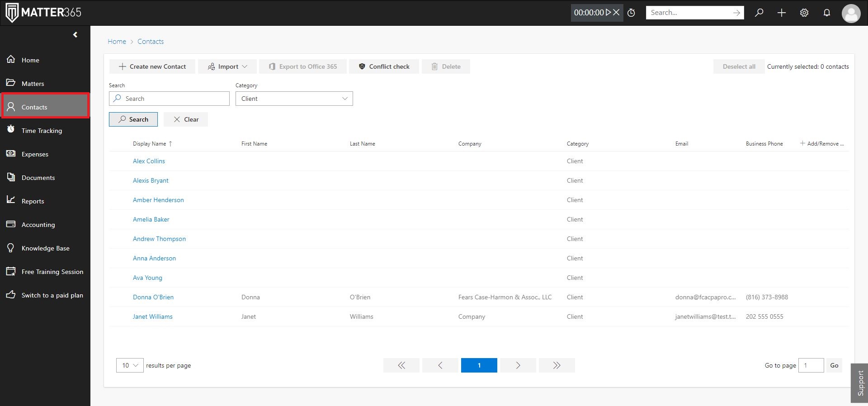868x406 pixels.
Task: Open the Support tab
Action: [x=859, y=383]
